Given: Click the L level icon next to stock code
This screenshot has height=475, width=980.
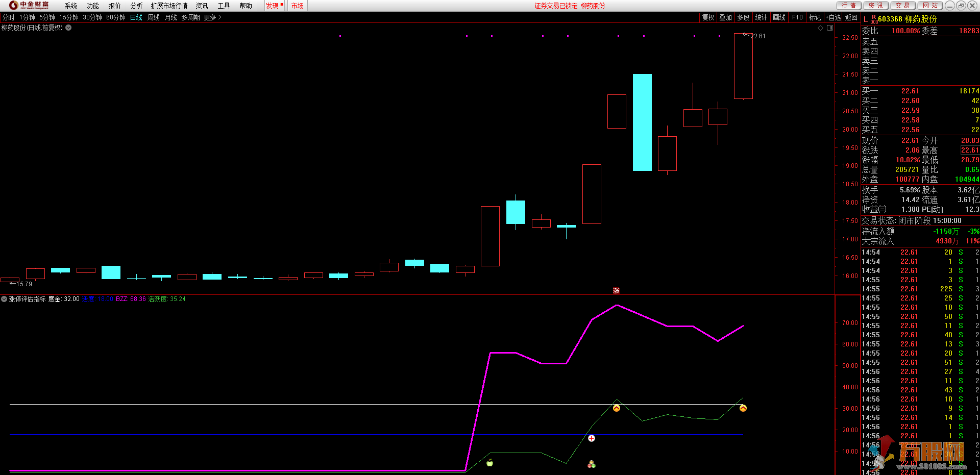Looking at the screenshot, I should (x=866, y=19).
